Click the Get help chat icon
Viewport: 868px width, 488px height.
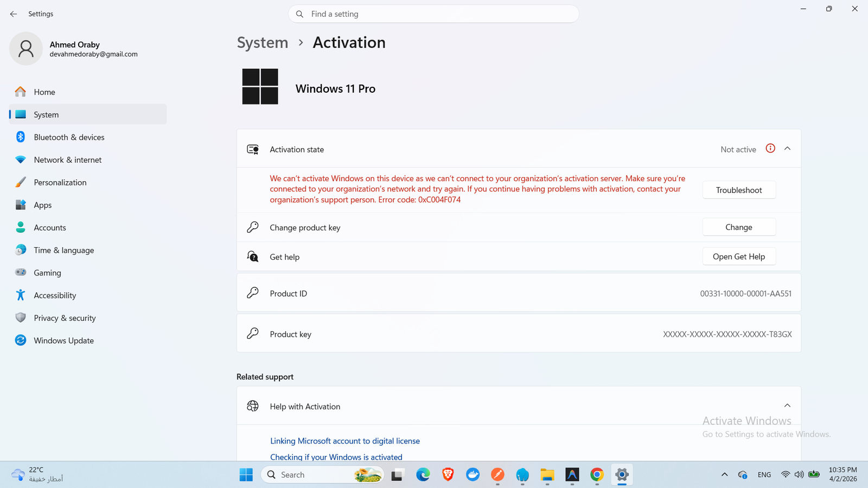[253, 256]
